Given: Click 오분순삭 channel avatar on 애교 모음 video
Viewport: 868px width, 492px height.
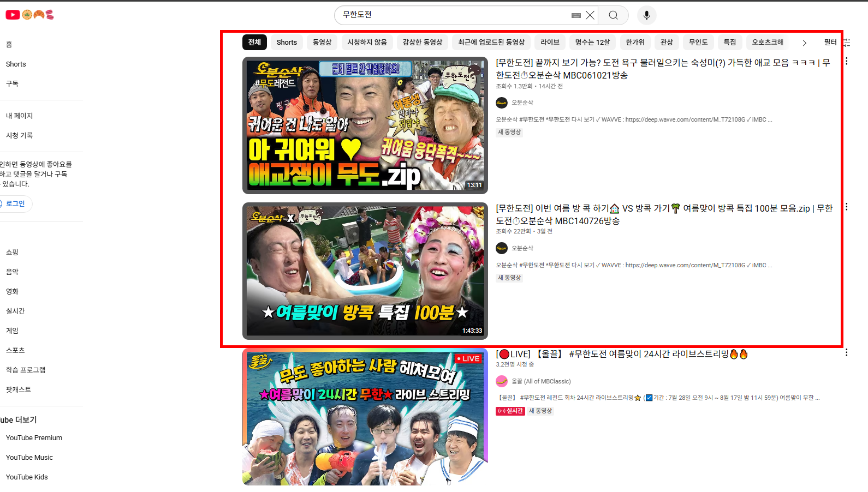Looking at the screenshot, I should click(x=502, y=103).
